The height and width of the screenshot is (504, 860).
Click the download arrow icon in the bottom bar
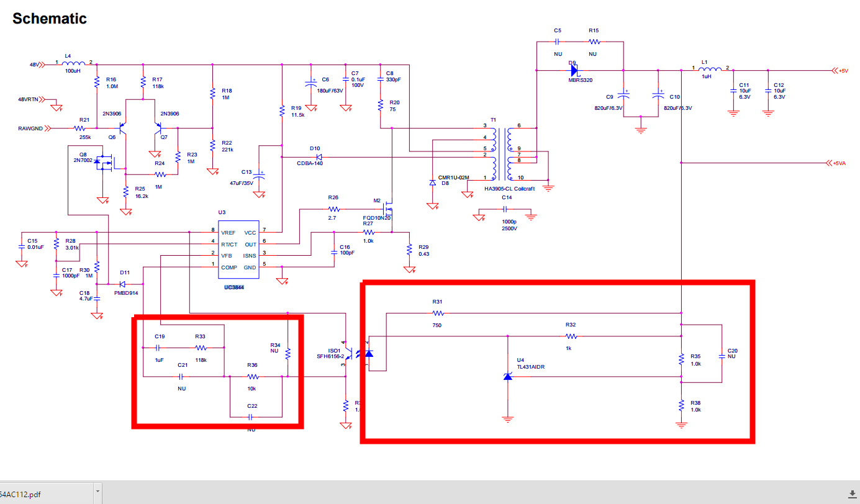coord(852,493)
